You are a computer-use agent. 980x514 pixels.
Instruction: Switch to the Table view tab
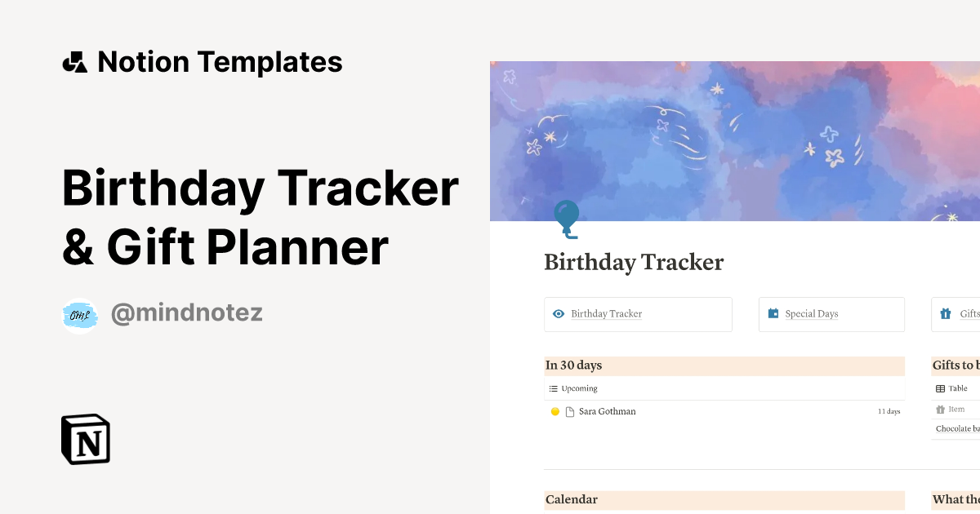click(957, 388)
